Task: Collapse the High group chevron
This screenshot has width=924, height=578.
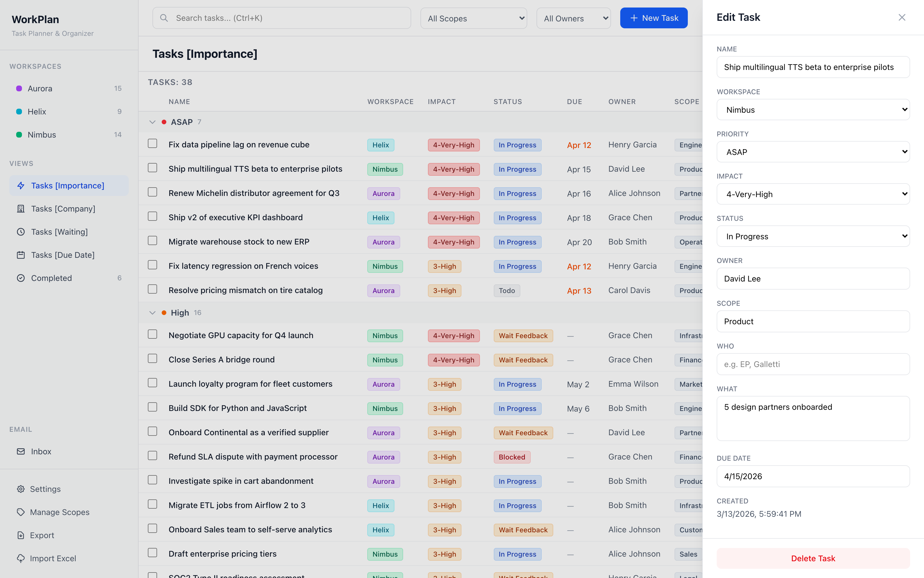Action: [x=152, y=313]
